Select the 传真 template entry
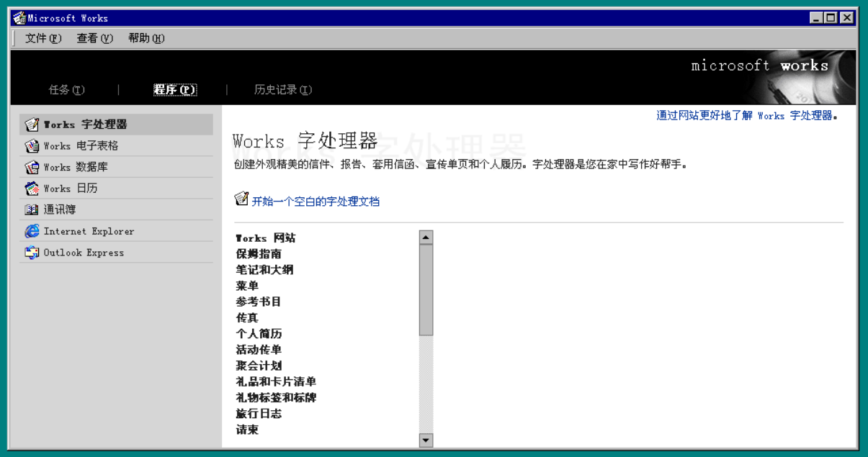This screenshot has width=868, height=457. coord(247,317)
